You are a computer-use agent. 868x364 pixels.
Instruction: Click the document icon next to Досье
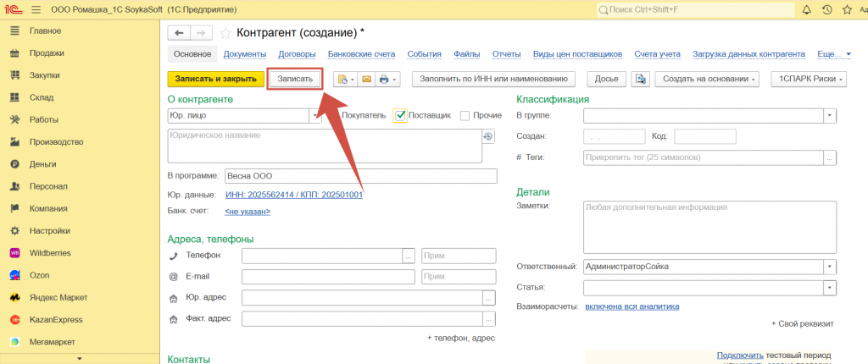[641, 80]
